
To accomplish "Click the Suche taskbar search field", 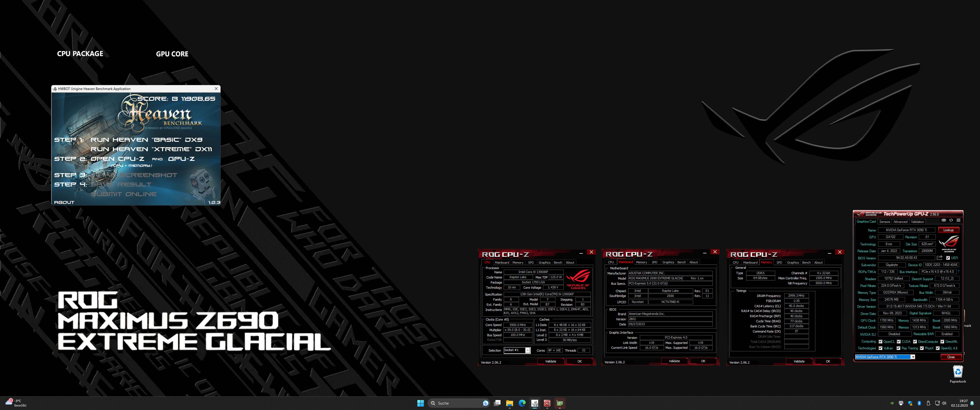I will pos(458,403).
